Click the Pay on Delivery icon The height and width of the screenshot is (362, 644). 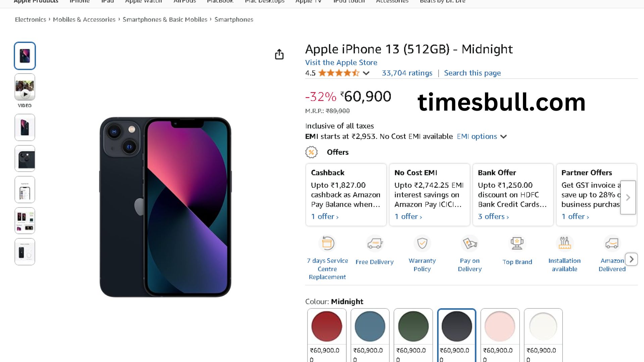(x=470, y=243)
